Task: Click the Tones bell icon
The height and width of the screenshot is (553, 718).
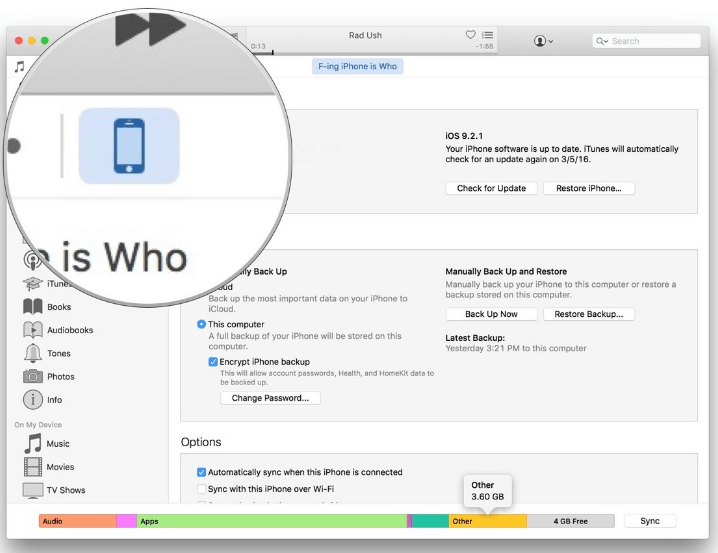Action: [x=33, y=353]
